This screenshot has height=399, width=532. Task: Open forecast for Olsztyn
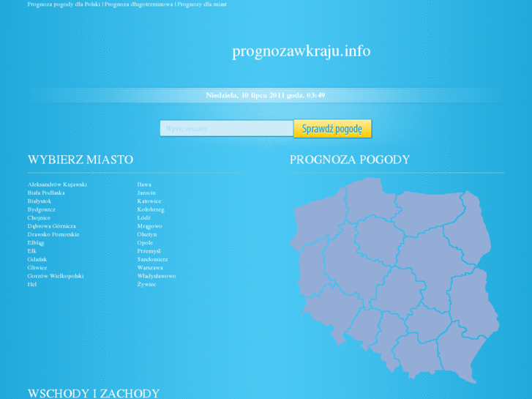coord(147,234)
